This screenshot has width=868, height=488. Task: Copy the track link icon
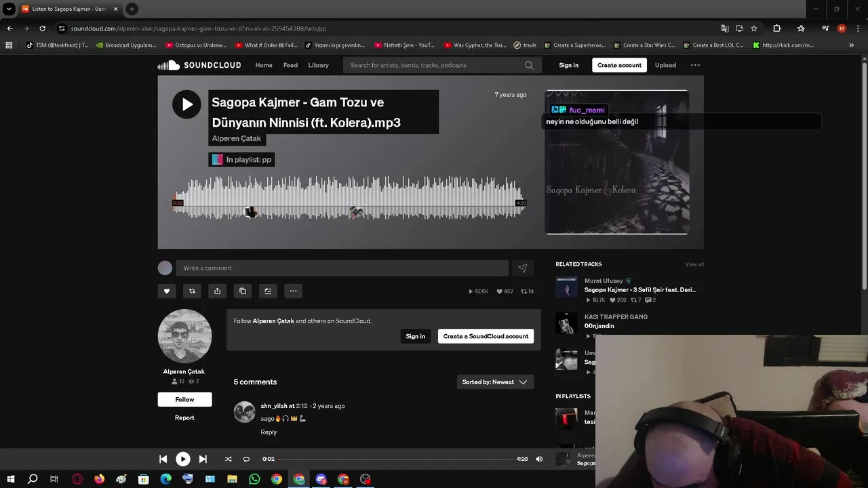(243, 291)
